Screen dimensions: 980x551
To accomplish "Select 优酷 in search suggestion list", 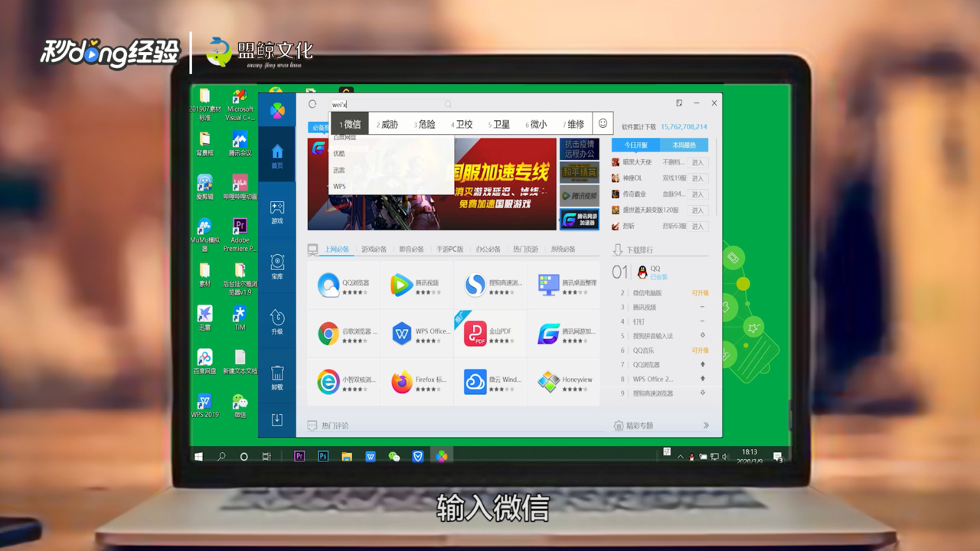I will pyautogui.click(x=339, y=154).
